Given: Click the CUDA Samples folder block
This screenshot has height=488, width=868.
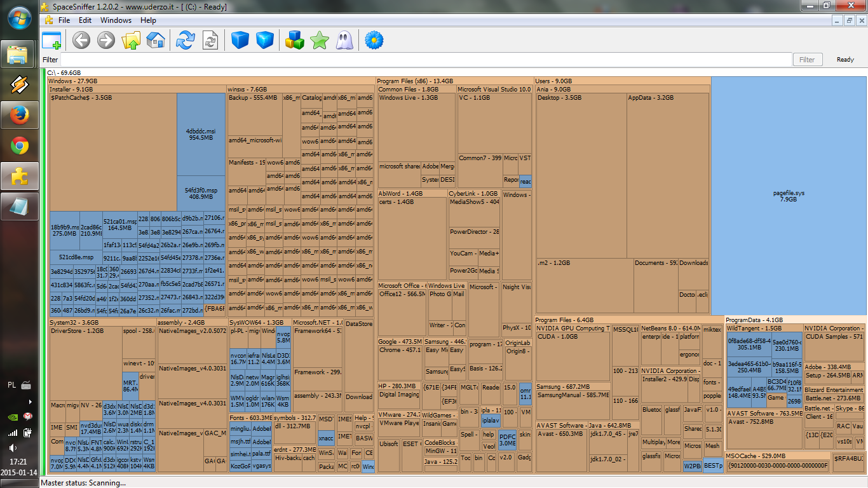Looking at the screenshot, I should pos(834,347).
